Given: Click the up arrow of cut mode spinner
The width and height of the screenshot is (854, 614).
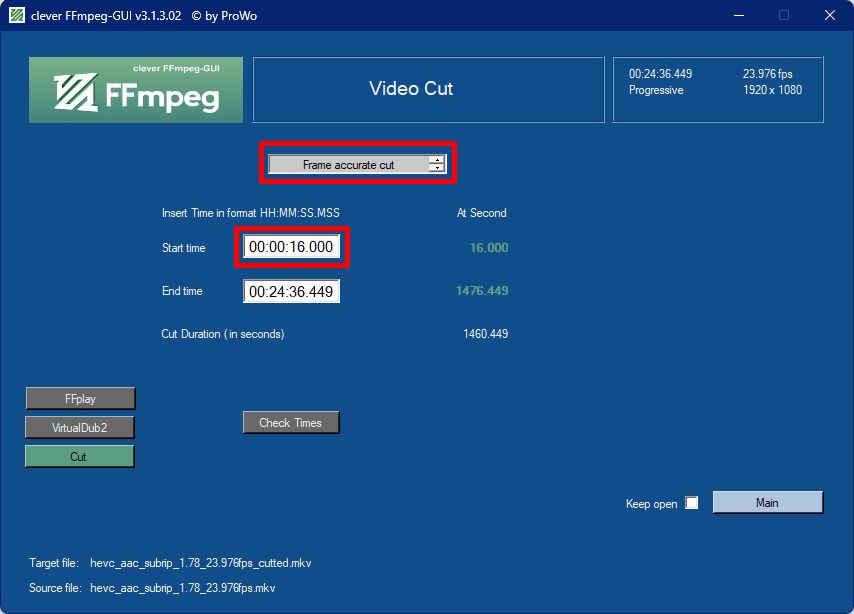Looking at the screenshot, I should [x=437, y=160].
